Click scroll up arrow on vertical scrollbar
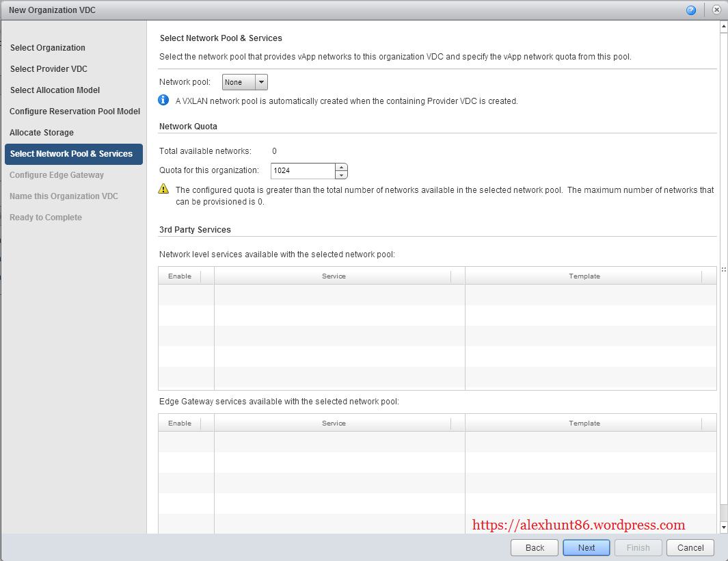Viewport: 728px width, 561px height. click(x=723, y=27)
